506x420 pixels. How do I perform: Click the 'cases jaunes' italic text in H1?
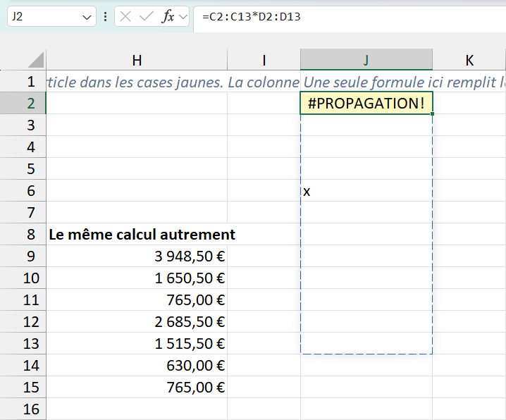coord(176,82)
